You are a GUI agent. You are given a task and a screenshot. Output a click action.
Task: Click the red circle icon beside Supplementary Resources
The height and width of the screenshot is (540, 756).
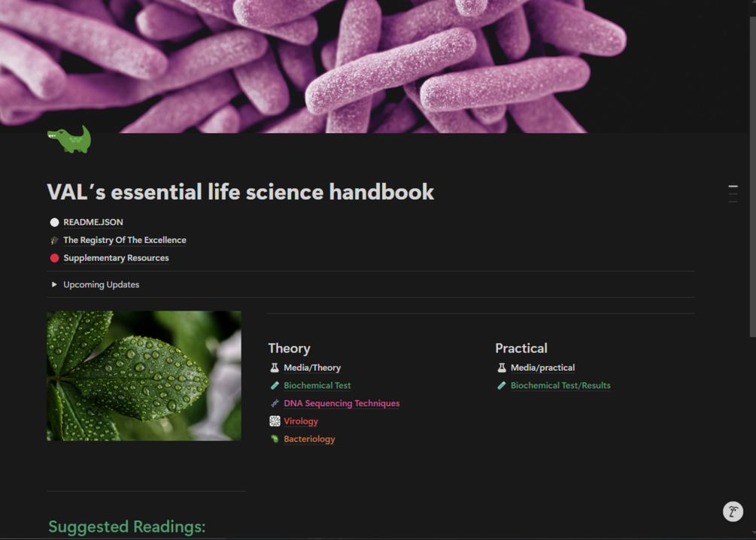(x=53, y=257)
